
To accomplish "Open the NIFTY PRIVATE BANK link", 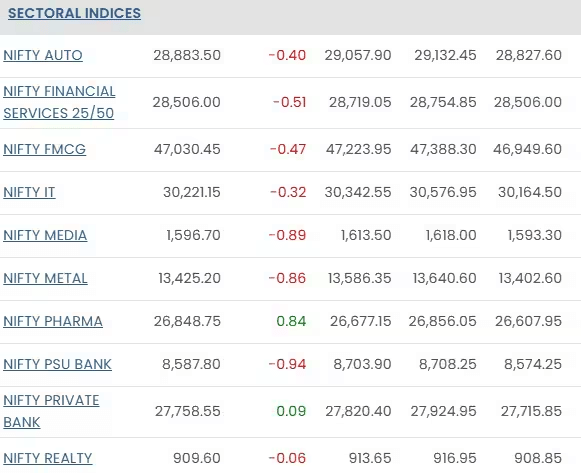I will (51, 411).
